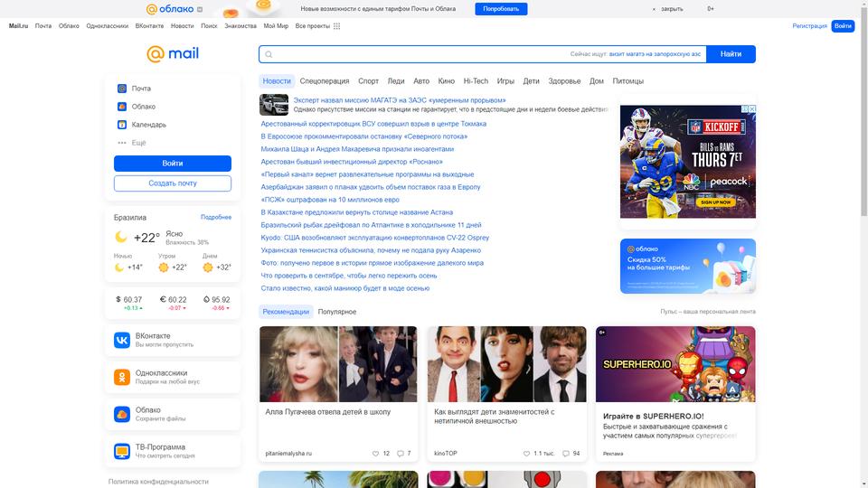Select the Здоровье tab

564,81
